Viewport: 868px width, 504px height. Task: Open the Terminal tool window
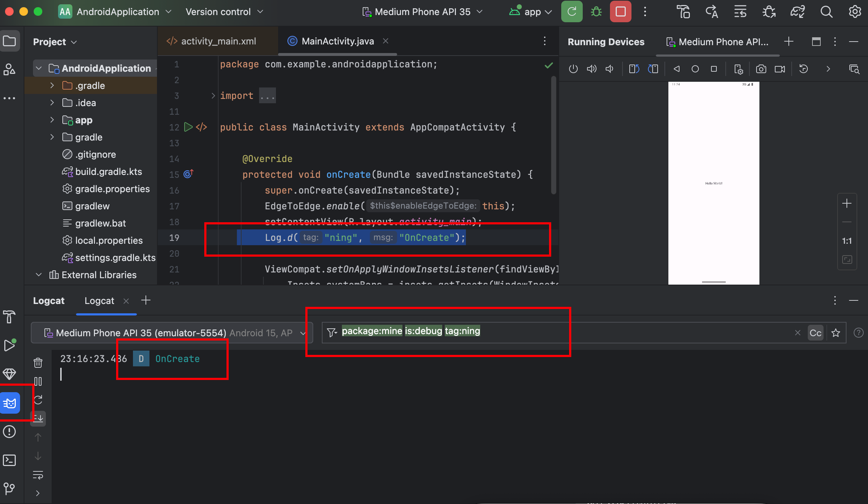tap(9, 460)
